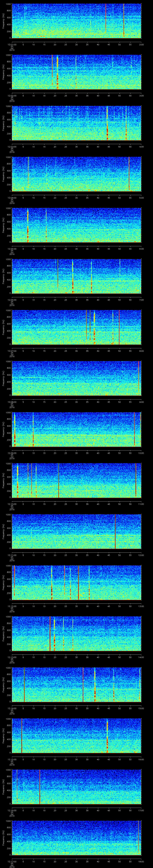Click the "2:00" end time label
The height and width of the screenshot is (868, 153).
coord(141,44)
